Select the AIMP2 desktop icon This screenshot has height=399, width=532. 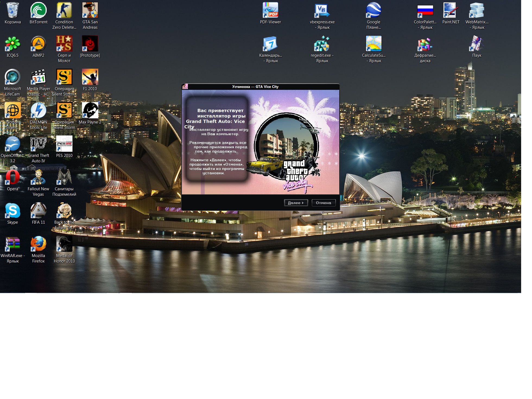point(38,44)
